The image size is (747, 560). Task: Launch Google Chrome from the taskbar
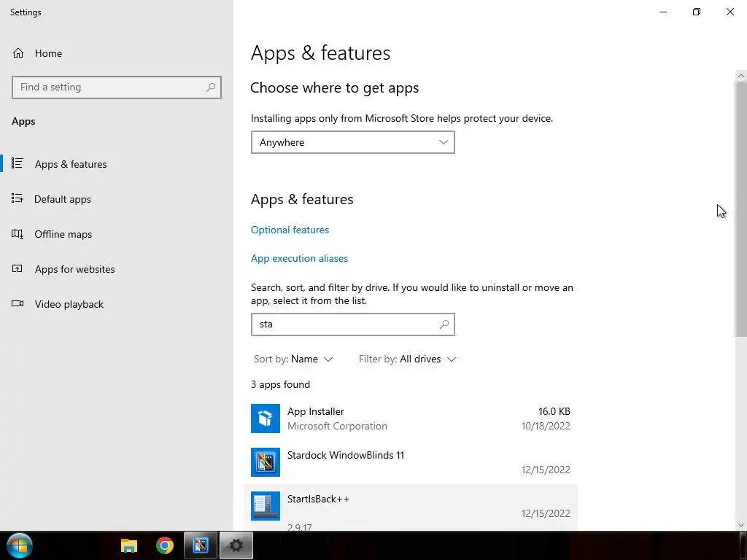165,545
